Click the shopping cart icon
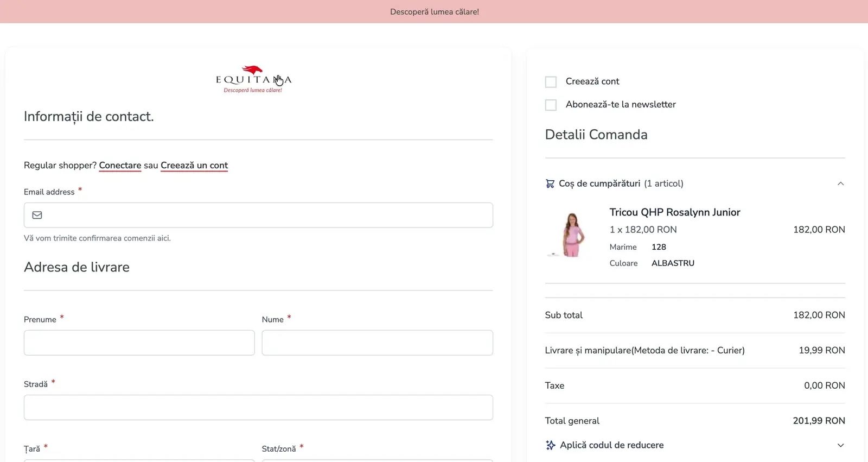Screen dimensions: 868x462 point(550,183)
